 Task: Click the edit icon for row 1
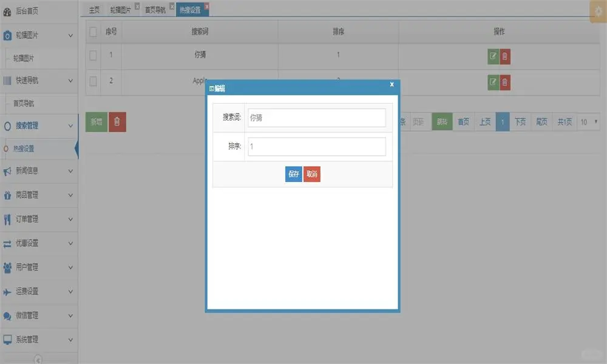[x=493, y=56]
